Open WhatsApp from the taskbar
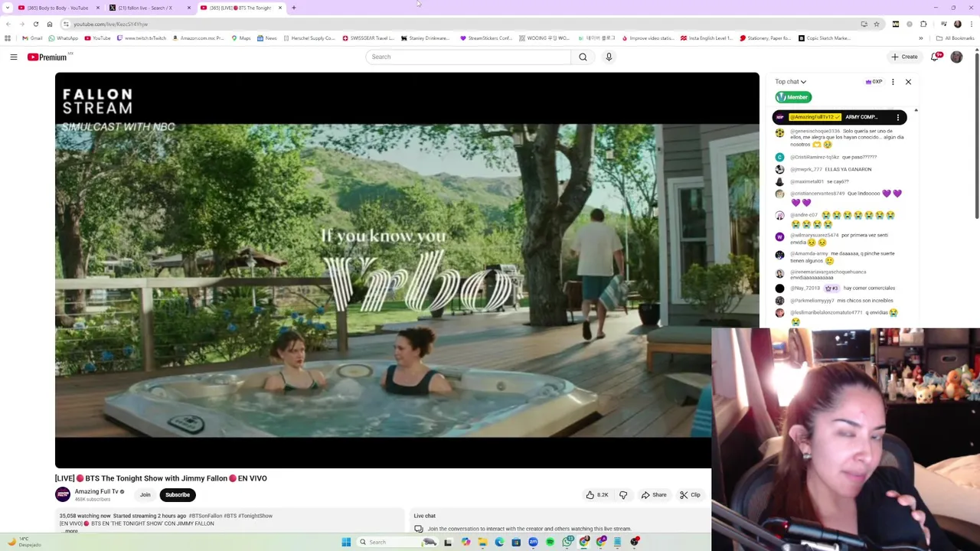Screen dimensions: 980x551 [x=567, y=542]
